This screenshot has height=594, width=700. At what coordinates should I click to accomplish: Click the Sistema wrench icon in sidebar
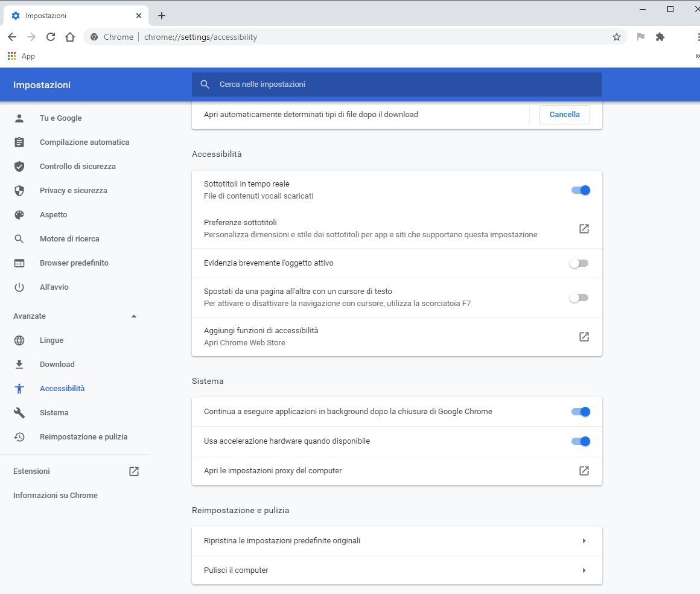(x=19, y=412)
